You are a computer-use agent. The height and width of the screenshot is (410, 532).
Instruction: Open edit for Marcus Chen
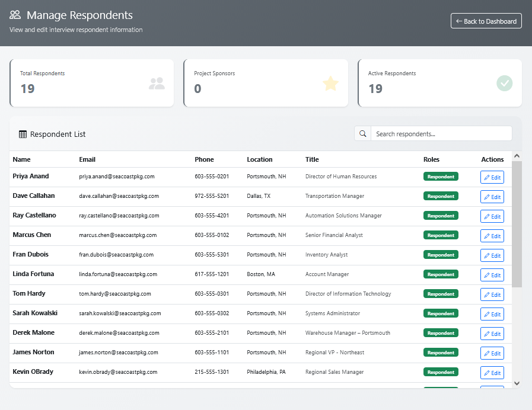pos(492,236)
